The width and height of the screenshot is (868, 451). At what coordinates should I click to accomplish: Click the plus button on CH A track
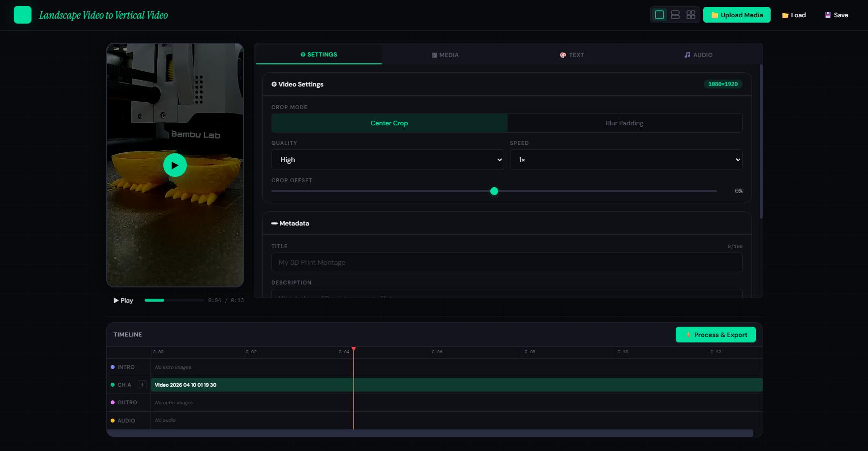(142, 385)
